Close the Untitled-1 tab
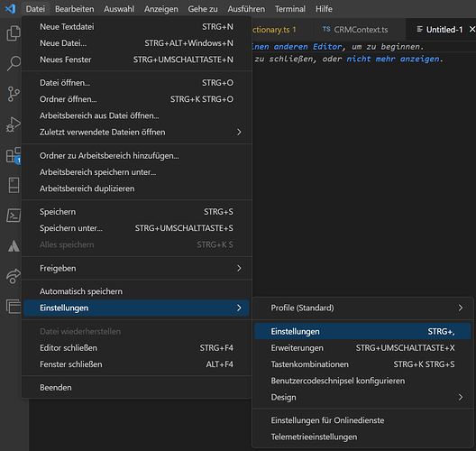Screen dimensions: 476x451 point(472,30)
